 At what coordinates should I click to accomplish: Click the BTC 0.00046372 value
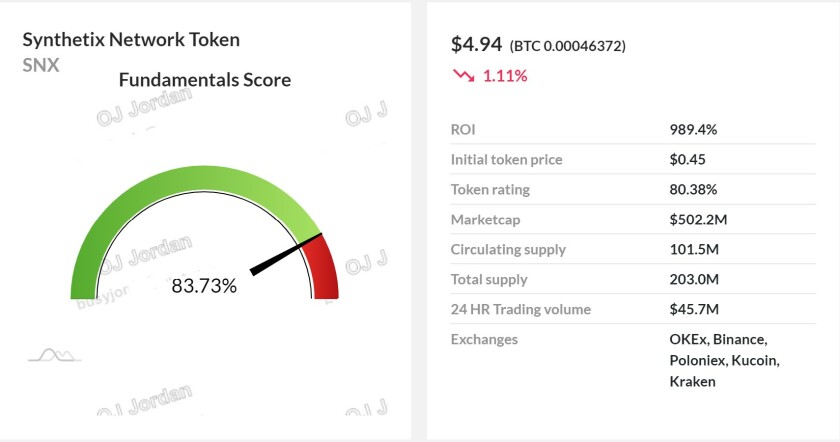pos(567,46)
